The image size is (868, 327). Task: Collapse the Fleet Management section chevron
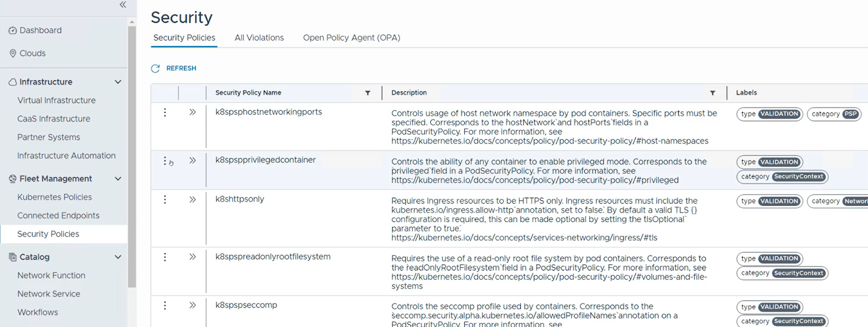pyautogui.click(x=118, y=179)
